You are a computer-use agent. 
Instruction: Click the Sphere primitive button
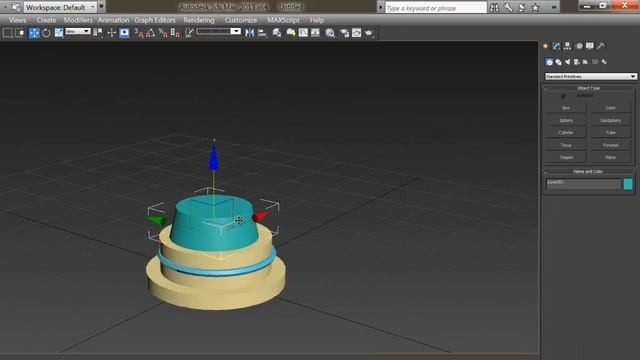point(566,120)
